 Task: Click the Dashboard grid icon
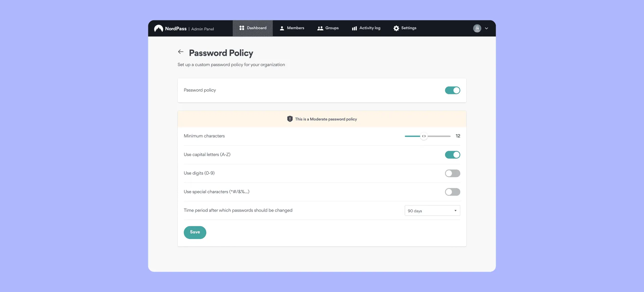242,28
